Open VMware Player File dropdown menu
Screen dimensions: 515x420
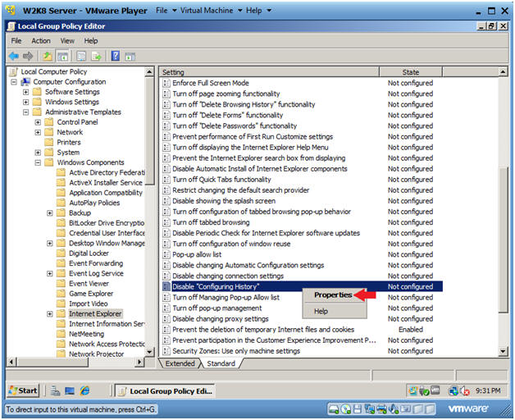coord(166,11)
